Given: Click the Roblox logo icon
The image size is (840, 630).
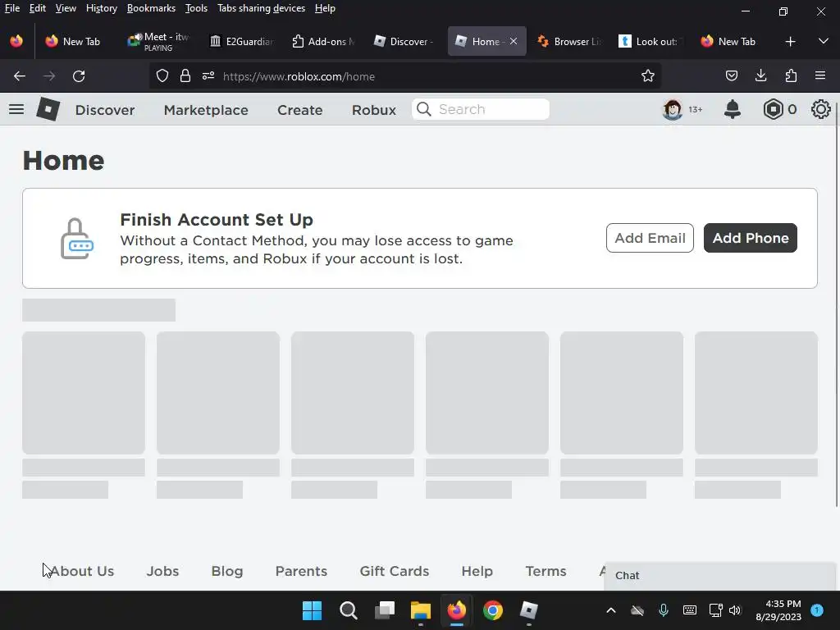Looking at the screenshot, I should click(48, 109).
